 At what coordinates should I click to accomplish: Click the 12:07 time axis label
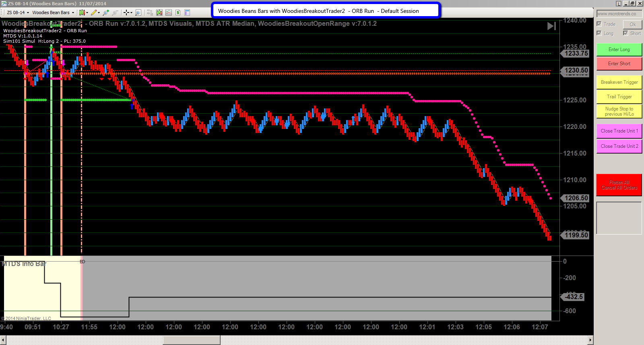(x=540, y=327)
